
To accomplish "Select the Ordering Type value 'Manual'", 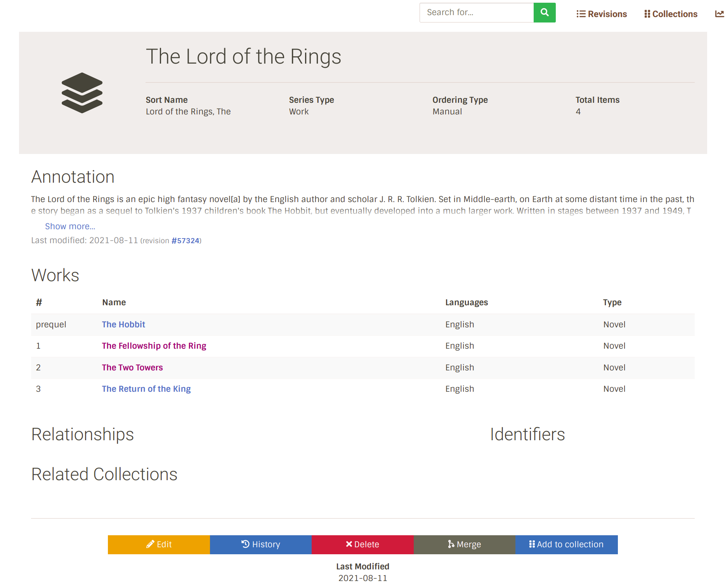I will pyautogui.click(x=447, y=112).
